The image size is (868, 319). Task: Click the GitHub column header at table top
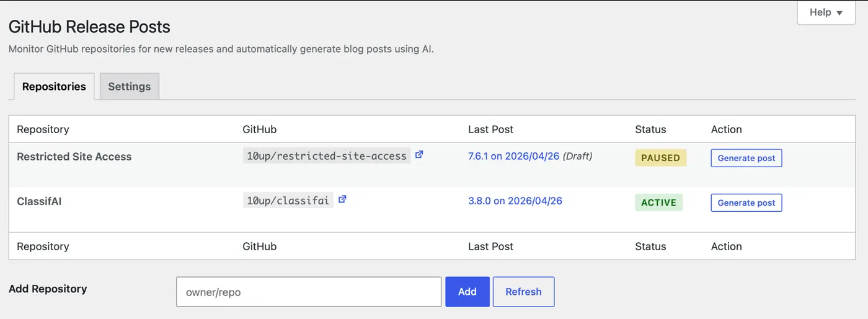[260, 129]
